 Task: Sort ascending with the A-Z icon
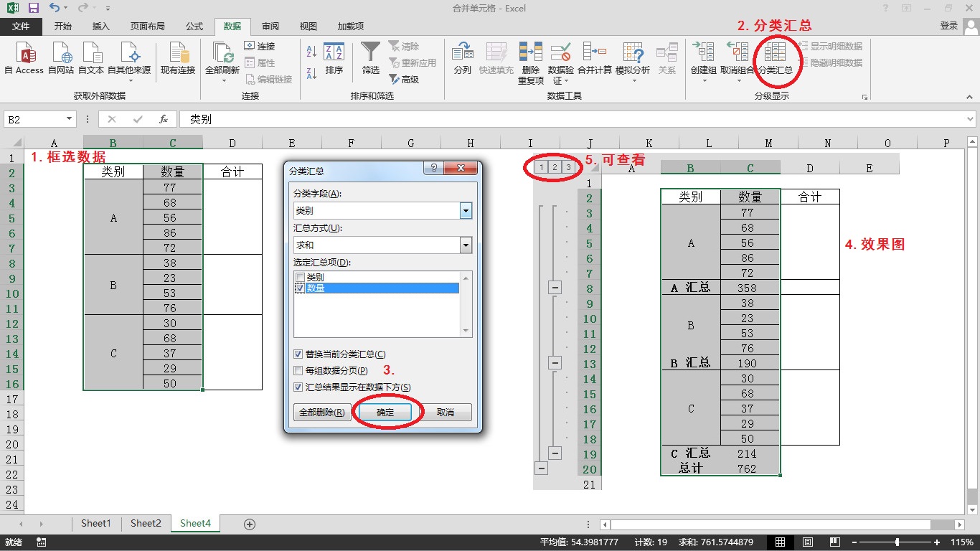311,52
